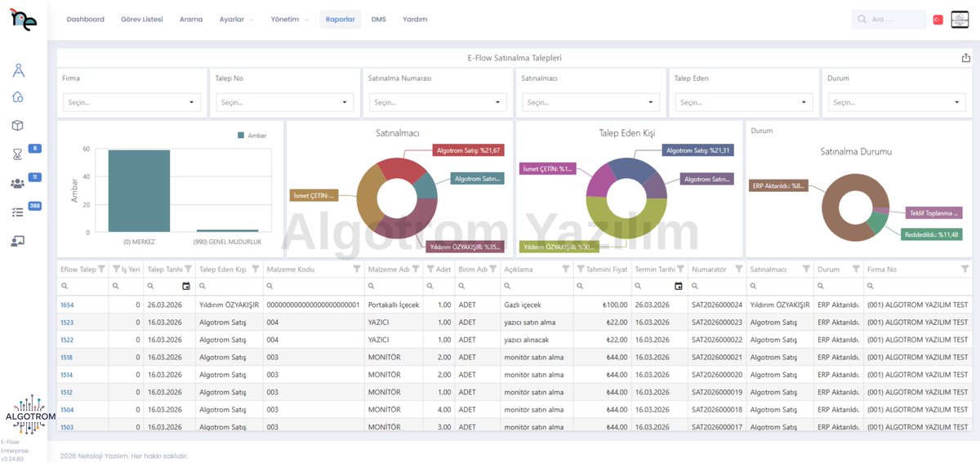The height and width of the screenshot is (463, 980).
Task: Click the export icon on report header
Action: point(965,58)
